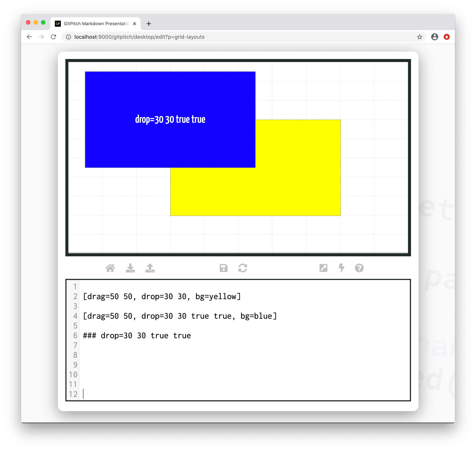The image size is (476, 451).
Task: View site information icon in address bar
Action: click(69, 37)
